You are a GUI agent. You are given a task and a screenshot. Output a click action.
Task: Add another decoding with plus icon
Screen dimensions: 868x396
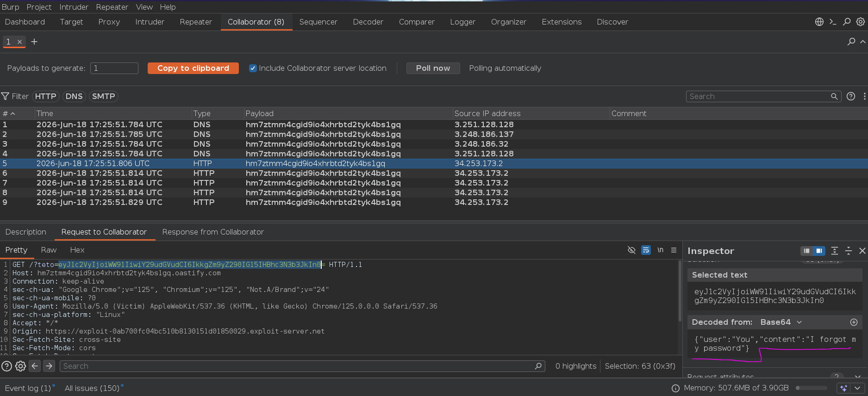coord(854,322)
